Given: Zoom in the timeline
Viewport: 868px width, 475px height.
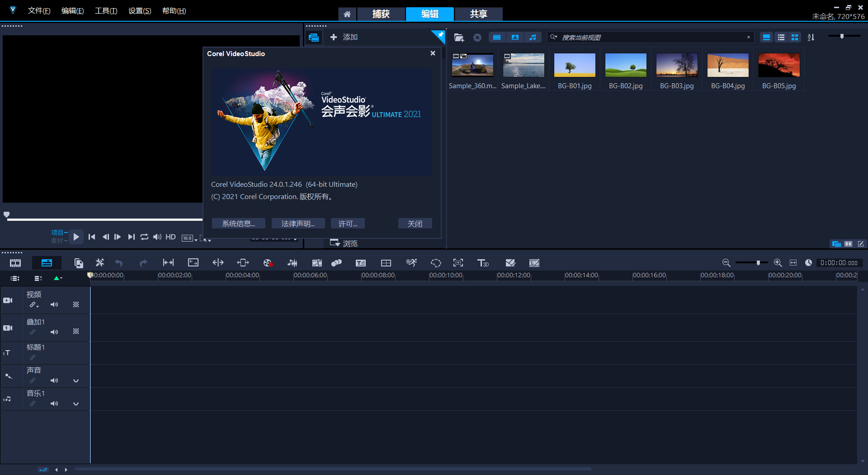Looking at the screenshot, I should click(x=778, y=263).
